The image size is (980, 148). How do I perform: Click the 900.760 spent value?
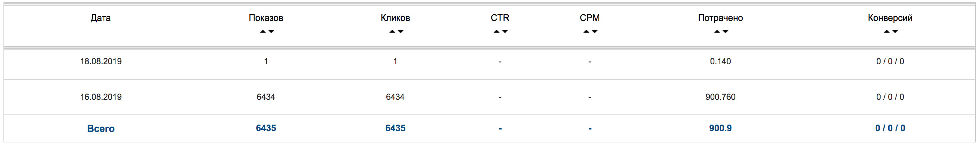tap(720, 97)
